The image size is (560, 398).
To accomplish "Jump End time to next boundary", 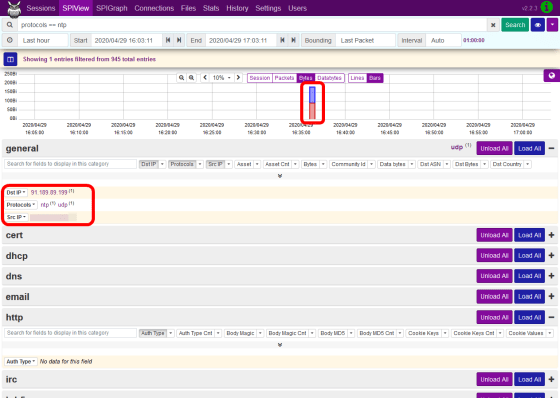I will pos(293,40).
